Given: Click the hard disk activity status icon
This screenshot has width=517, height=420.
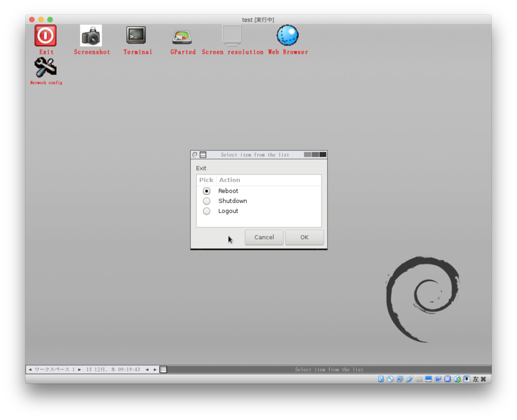Looking at the screenshot, I should pos(381,379).
